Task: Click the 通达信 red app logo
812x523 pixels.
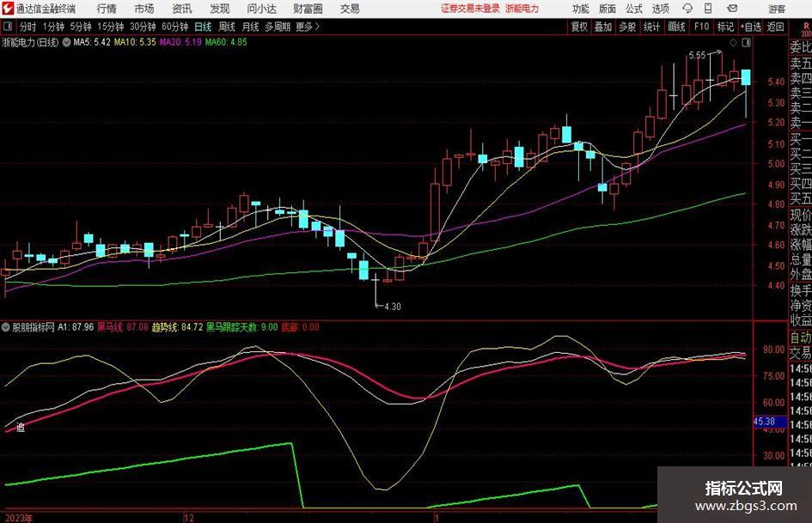Action: click(x=7, y=8)
